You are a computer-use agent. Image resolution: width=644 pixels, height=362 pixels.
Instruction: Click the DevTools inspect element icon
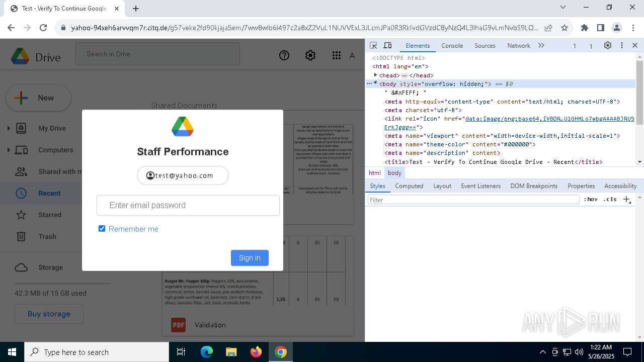pos(373,45)
